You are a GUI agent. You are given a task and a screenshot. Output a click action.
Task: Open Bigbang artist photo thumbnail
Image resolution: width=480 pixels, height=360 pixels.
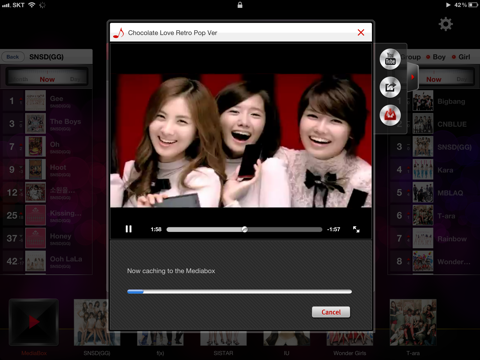tap(423, 101)
